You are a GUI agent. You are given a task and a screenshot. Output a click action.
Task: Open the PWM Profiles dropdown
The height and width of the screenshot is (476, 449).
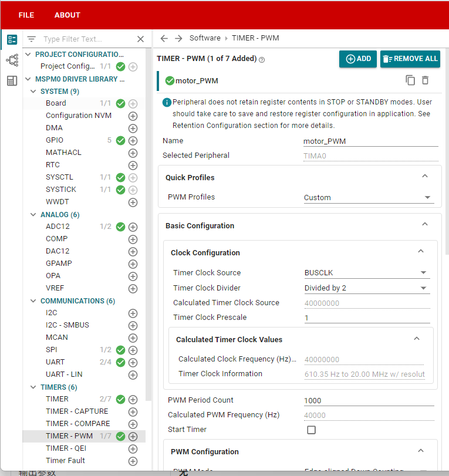point(369,198)
